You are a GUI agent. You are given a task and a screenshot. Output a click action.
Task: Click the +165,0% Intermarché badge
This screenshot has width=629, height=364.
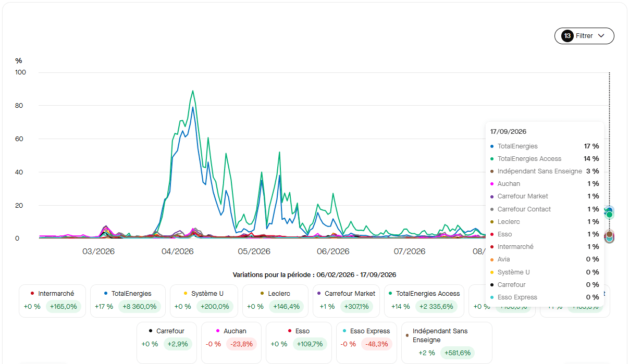coord(63,307)
